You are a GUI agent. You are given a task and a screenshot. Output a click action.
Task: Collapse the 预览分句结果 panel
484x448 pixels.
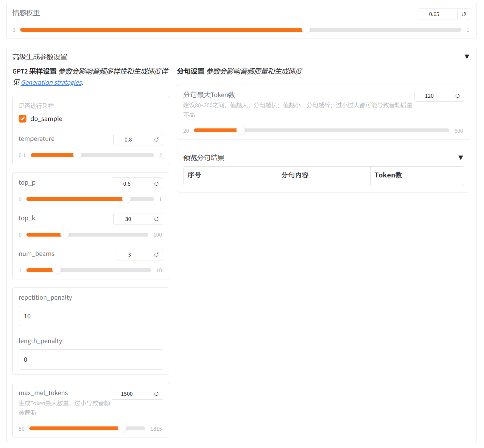point(460,158)
